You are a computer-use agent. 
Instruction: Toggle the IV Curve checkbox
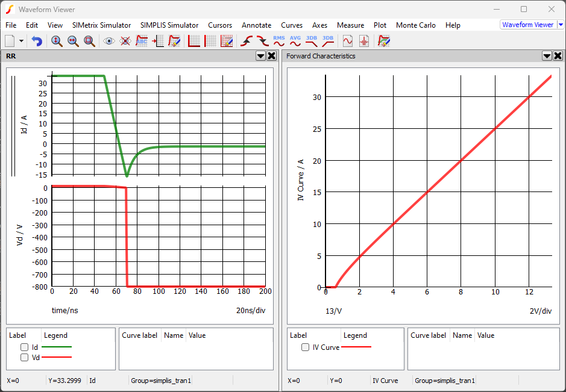[306, 347]
